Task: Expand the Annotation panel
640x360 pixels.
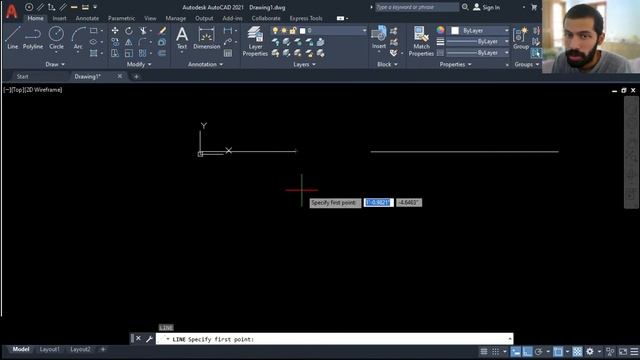Action: click(205, 64)
